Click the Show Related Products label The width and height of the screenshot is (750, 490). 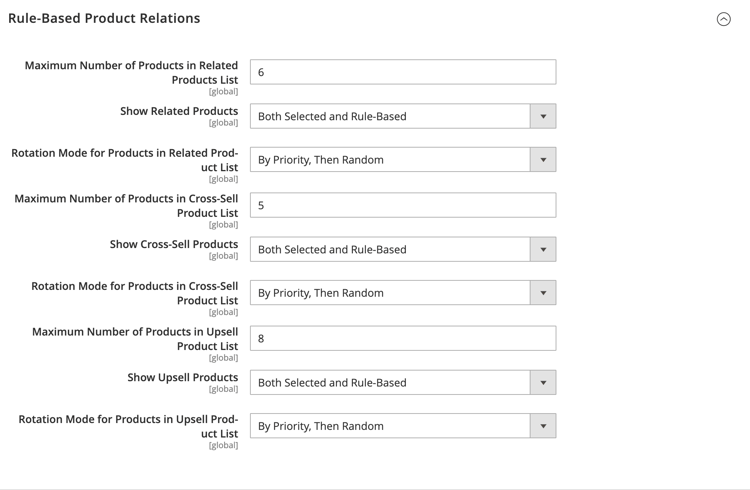[x=179, y=111]
